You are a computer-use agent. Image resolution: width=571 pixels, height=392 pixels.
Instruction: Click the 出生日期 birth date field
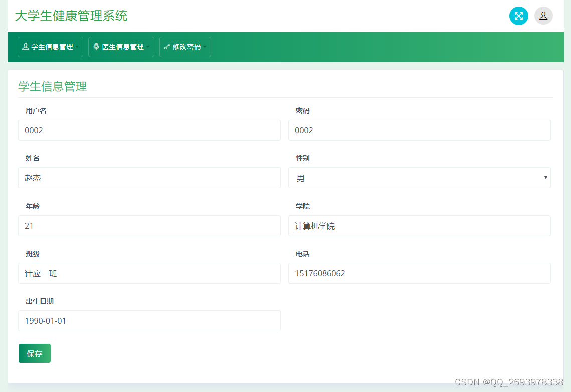pyautogui.click(x=149, y=321)
